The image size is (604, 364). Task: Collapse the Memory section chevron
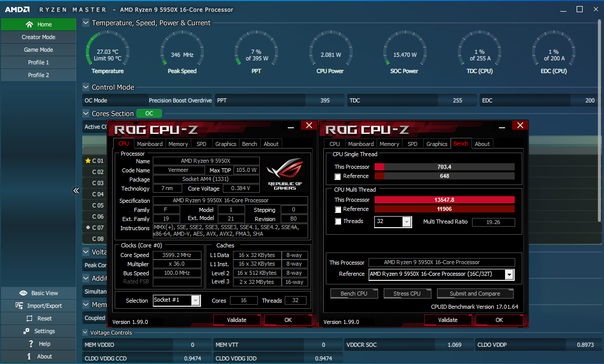point(86,304)
